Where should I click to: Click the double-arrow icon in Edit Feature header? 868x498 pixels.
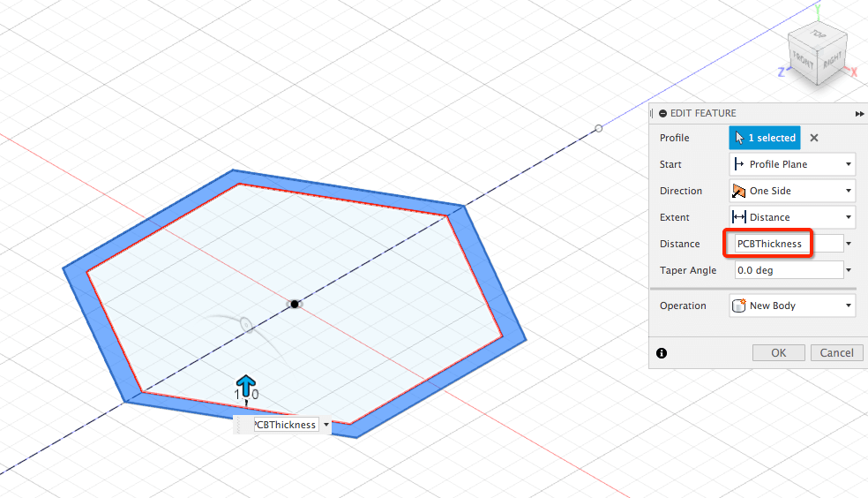(859, 114)
